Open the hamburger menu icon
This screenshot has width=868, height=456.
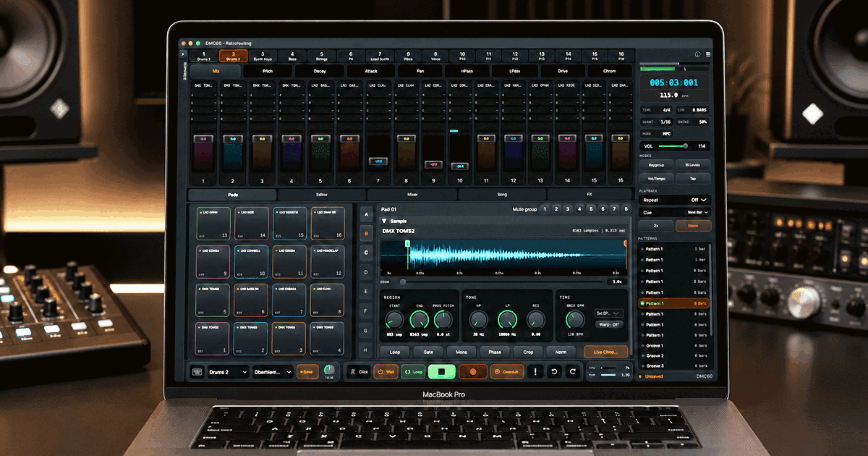pyautogui.click(x=708, y=54)
